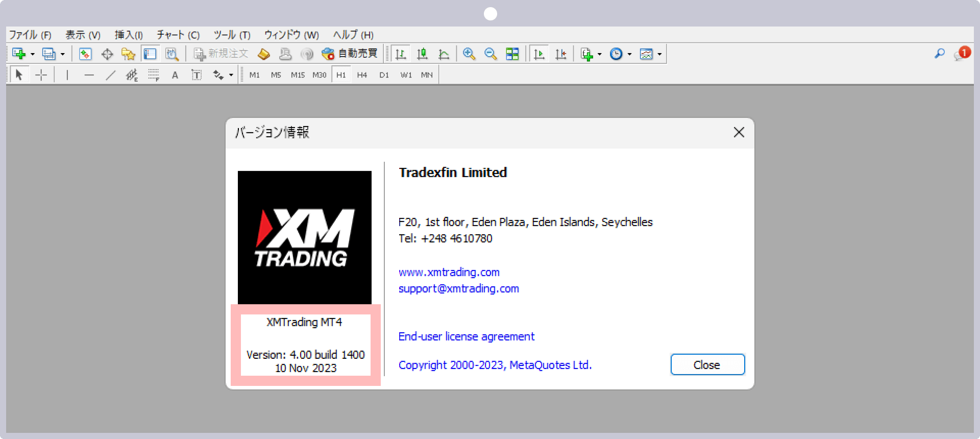Select Bar Chart mode icon

point(401,54)
